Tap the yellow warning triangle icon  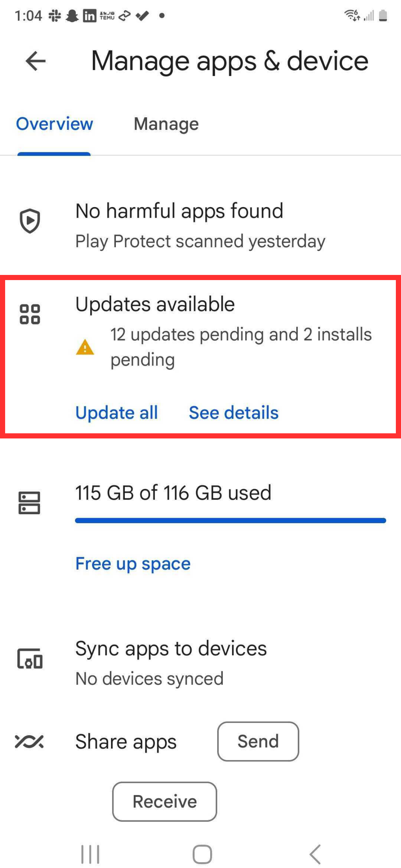pyautogui.click(x=85, y=347)
